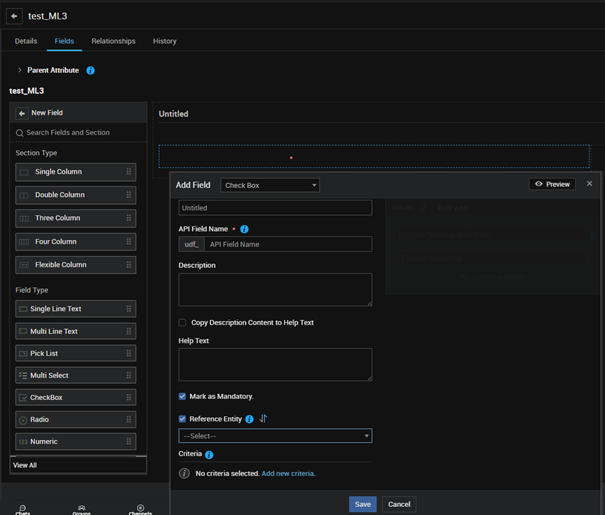Click the Save button

coord(363,504)
